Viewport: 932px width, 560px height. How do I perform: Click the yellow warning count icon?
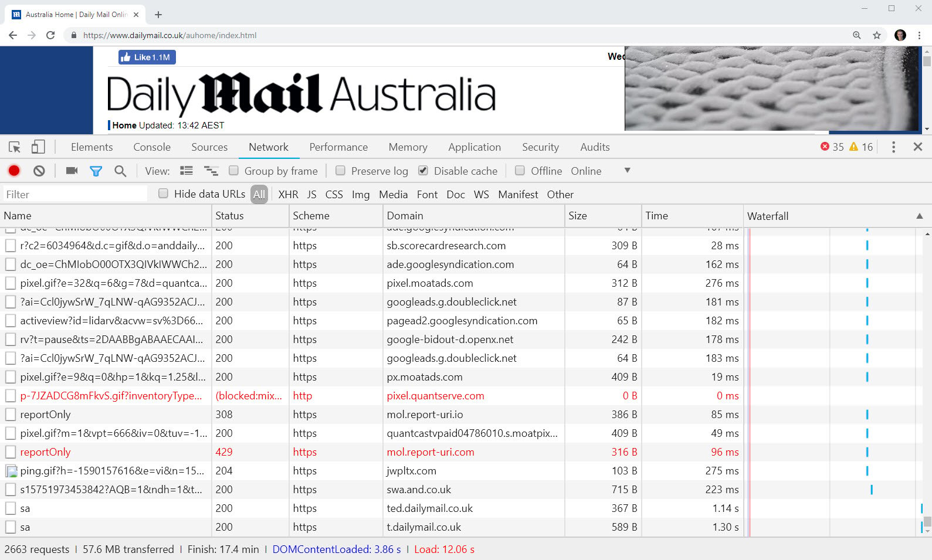pos(853,147)
